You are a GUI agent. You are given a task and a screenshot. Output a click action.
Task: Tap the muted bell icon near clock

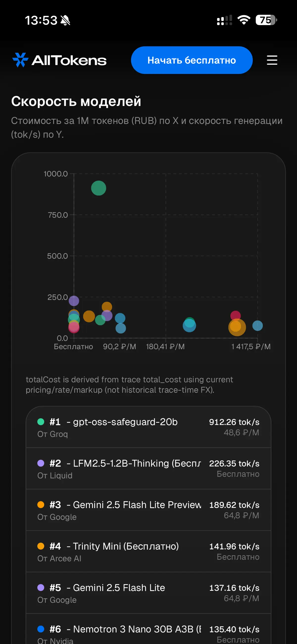66,20
